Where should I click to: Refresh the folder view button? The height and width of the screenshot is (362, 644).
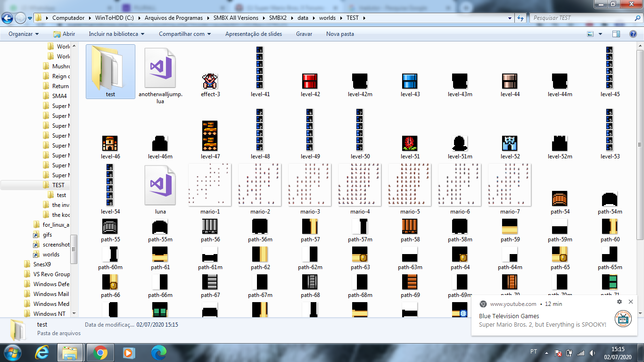tap(520, 18)
